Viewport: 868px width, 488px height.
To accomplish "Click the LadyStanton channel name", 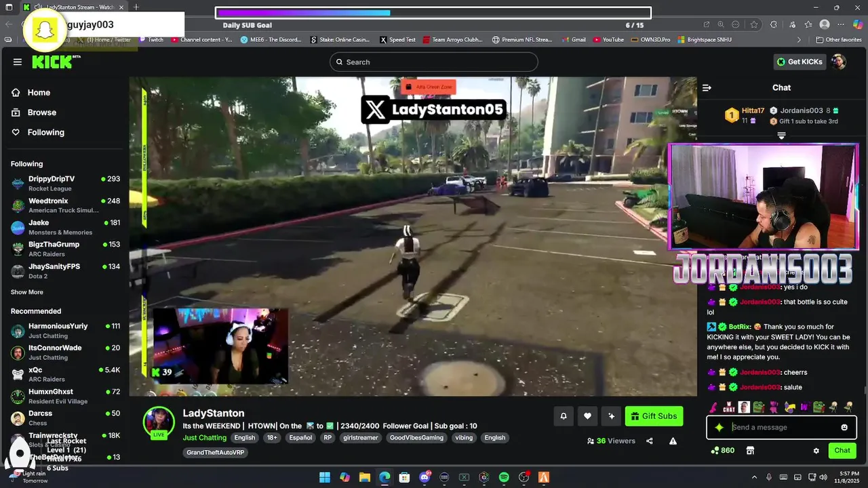I will point(214,413).
